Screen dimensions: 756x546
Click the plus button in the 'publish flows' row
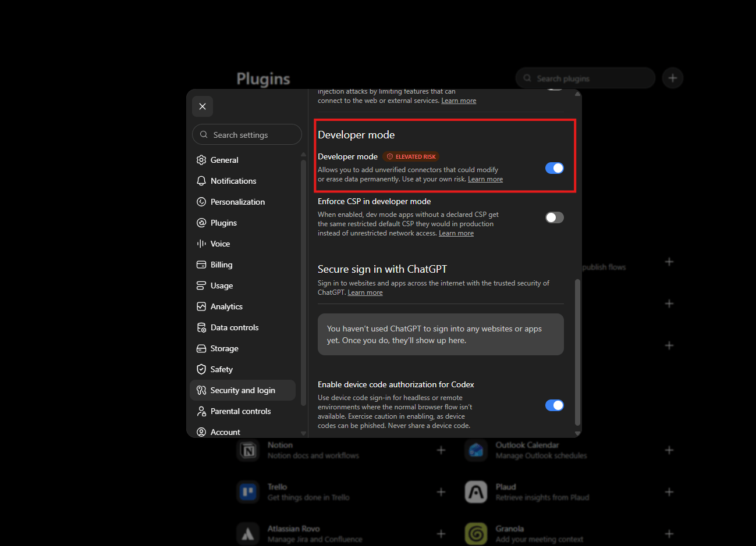click(x=669, y=262)
